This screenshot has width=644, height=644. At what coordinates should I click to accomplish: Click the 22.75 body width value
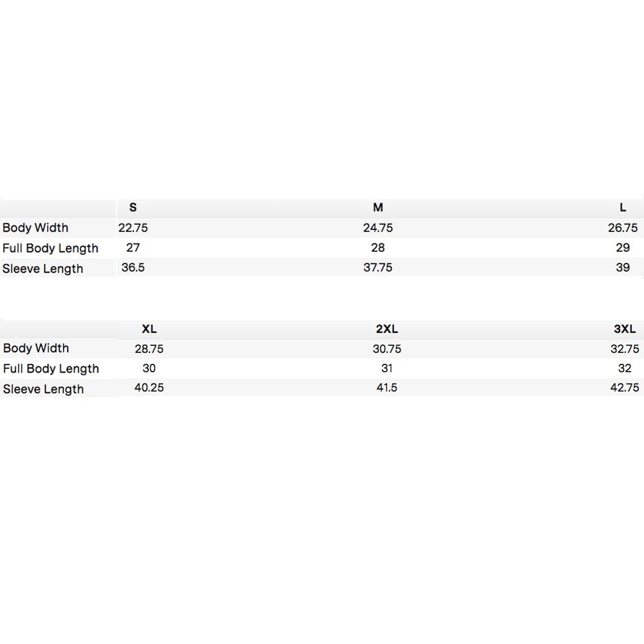click(133, 227)
